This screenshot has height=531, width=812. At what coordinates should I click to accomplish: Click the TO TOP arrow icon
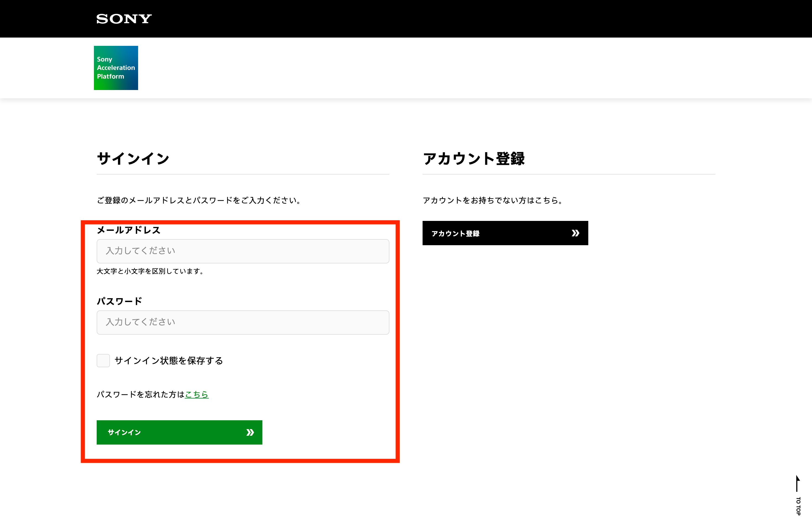pyautogui.click(x=797, y=484)
